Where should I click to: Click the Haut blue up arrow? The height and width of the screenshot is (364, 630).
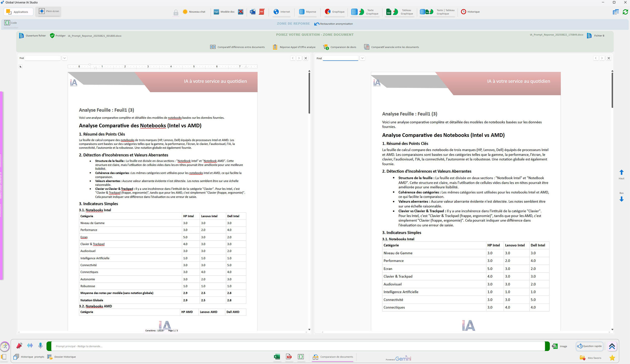(x=621, y=172)
